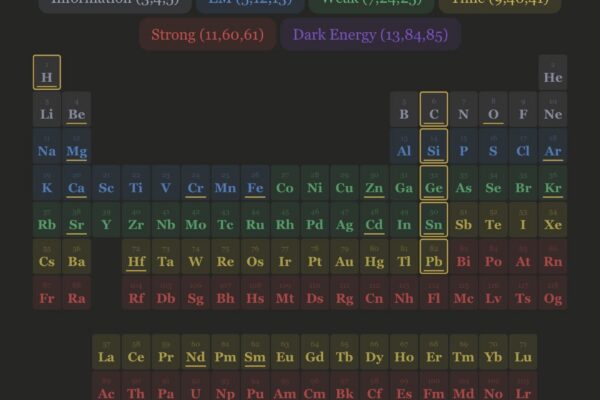Toggle the Weak category chip
This screenshot has height=400, width=600.
[x=372, y=4]
